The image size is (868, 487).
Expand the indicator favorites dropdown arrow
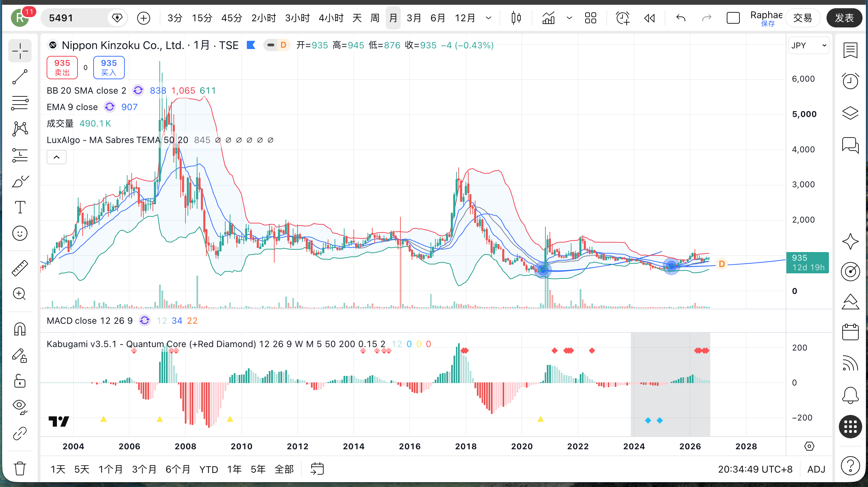tap(569, 18)
